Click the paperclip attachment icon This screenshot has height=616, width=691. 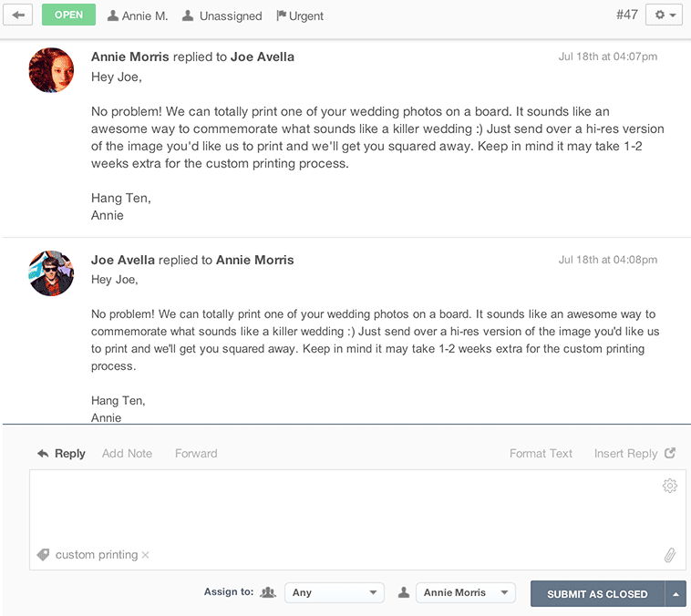[669, 554]
